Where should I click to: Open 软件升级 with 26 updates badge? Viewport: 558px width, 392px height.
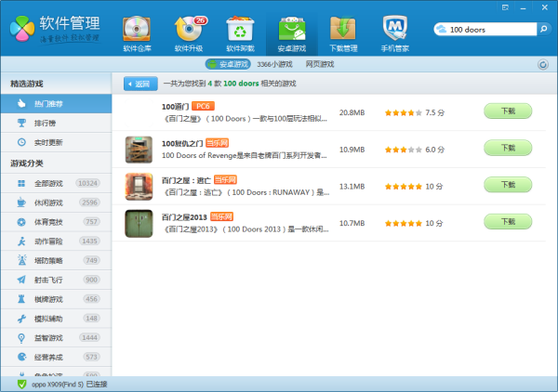[189, 34]
